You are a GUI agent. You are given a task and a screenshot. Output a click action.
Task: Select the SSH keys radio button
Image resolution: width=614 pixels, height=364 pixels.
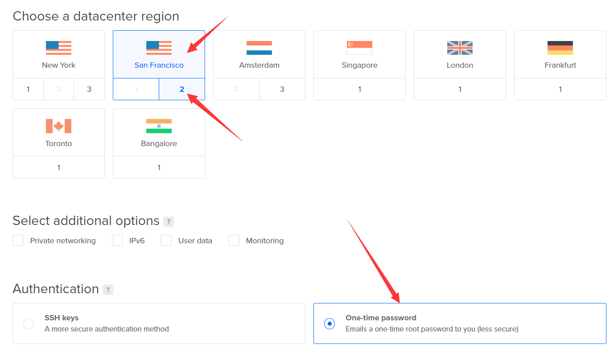pos(29,323)
